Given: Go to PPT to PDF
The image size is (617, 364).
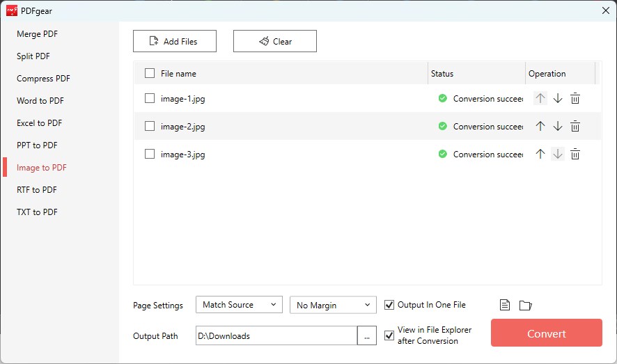Looking at the screenshot, I should click(x=37, y=145).
